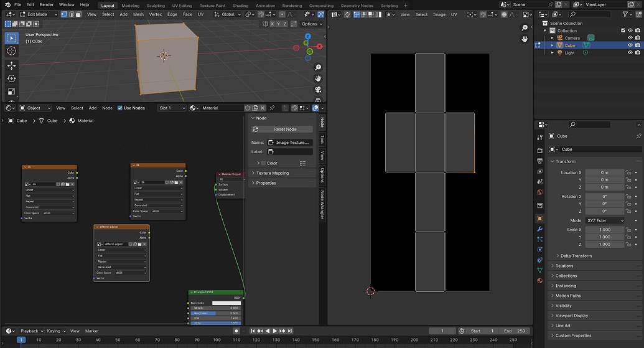Click the node Name field Image Texture
644x348 pixels.
pyautogui.click(x=290, y=143)
